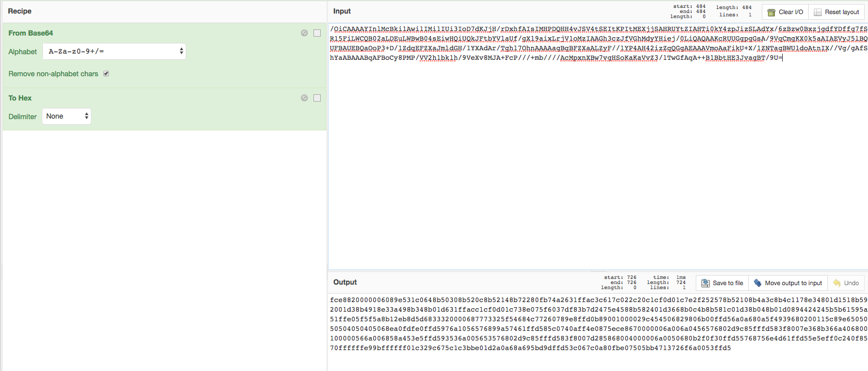Click the layout icon in Reset layout

(817, 12)
